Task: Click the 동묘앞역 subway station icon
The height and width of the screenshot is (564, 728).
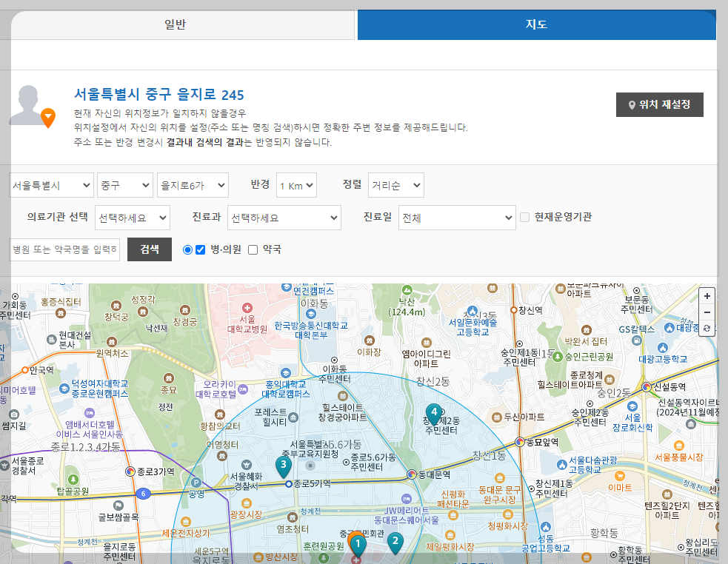Action: pyautogui.click(x=520, y=442)
